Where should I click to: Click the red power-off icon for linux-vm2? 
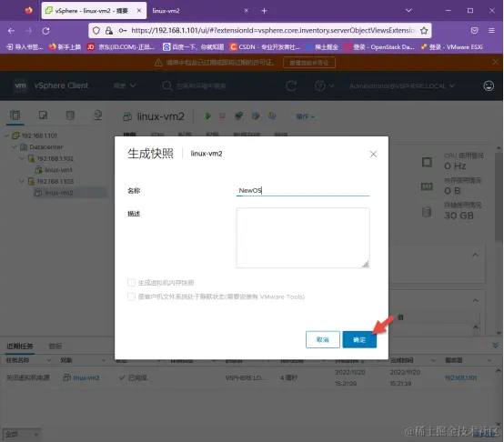[x=222, y=116]
